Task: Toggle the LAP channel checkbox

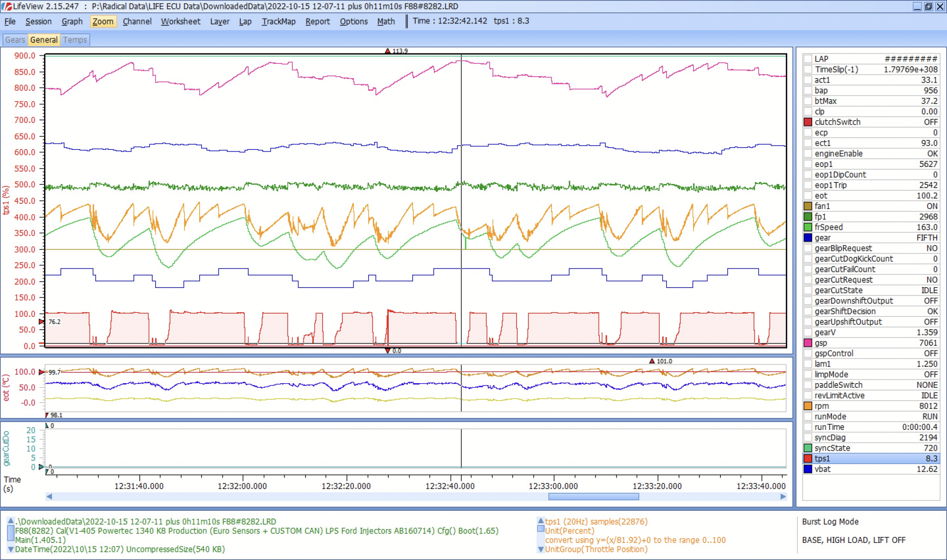Action: point(808,59)
